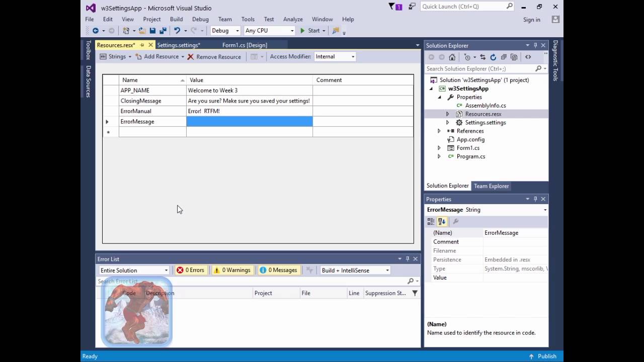The height and width of the screenshot is (362, 644).
Task: Click the Remove Resource button
Action: [x=214, y=57]
